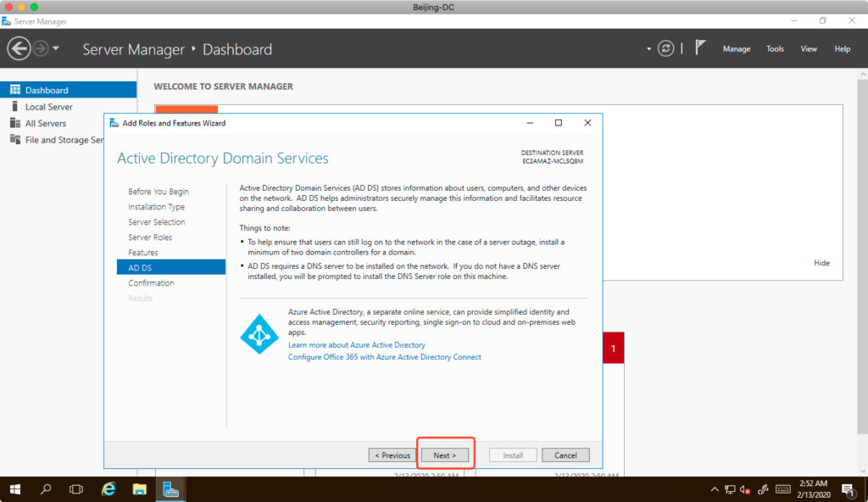868x502 pixels.
Task: Click the Task View taskbar icon
Action: 76,489
